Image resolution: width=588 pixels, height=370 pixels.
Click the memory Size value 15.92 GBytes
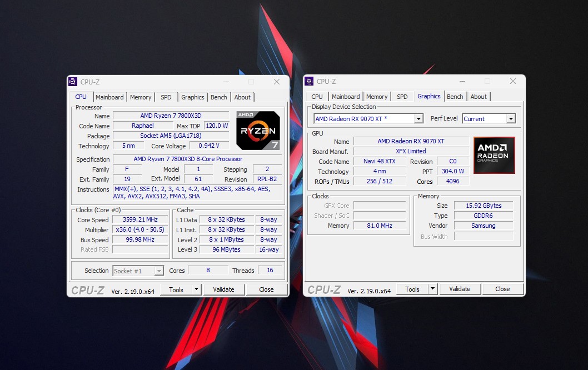(484, 206)
